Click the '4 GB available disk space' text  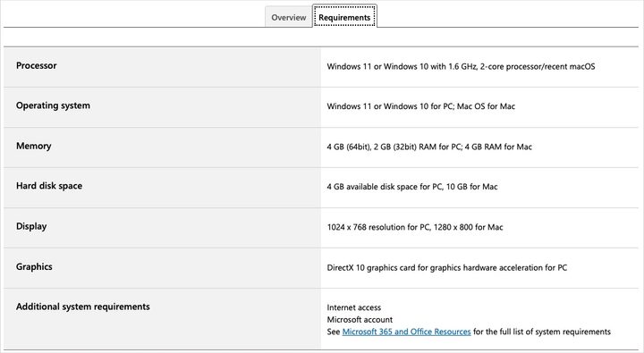click(x=372, y=187)
